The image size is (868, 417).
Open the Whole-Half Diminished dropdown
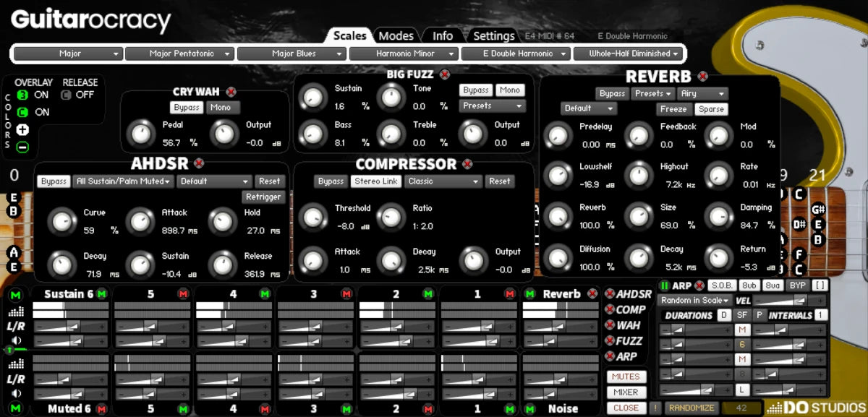629,53
